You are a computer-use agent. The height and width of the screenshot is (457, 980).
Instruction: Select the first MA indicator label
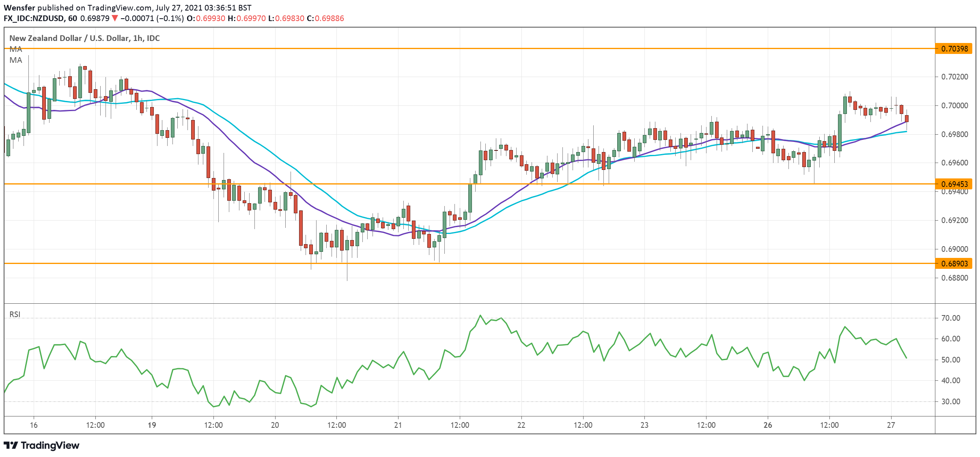coord(16,49)
